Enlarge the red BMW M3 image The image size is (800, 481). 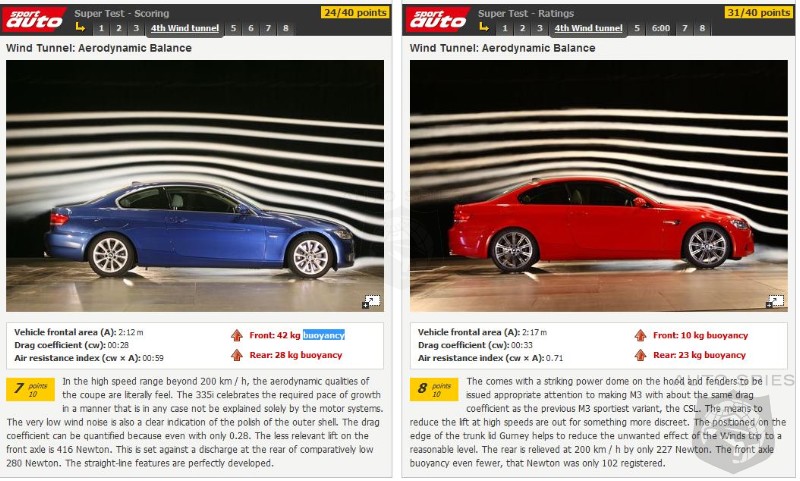[775, 301]
